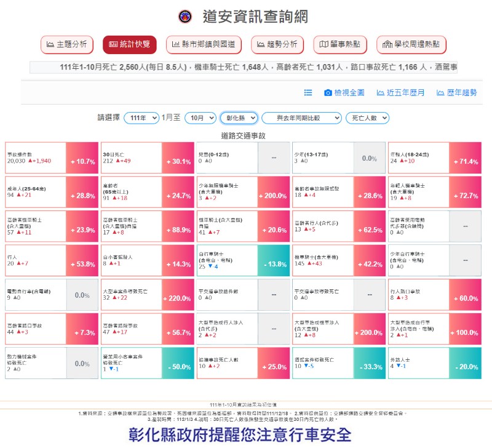Click the map icon on 肇事熱點 tab
The width and height of the screenshot is (492, 448).
[323, 44]
